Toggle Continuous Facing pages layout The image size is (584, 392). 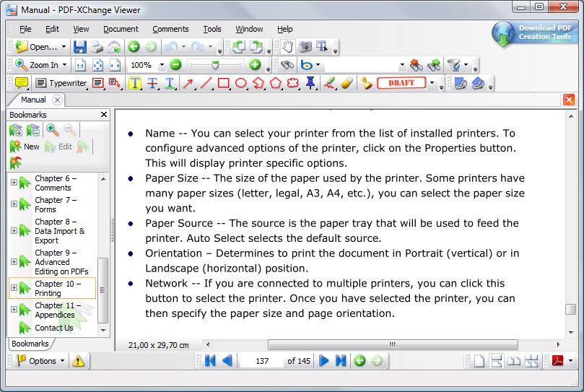pyautogui.click(x=531, y=361)
